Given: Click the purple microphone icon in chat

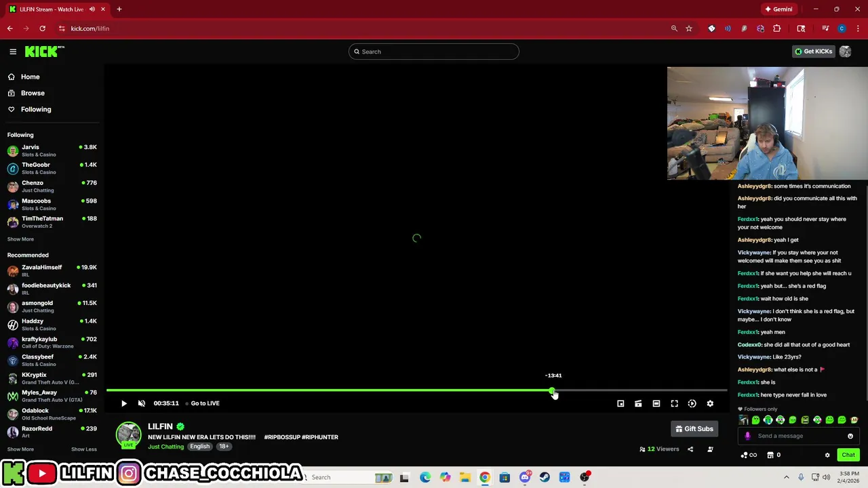Looking at the screenshot, I should click(x=747, y=436).
